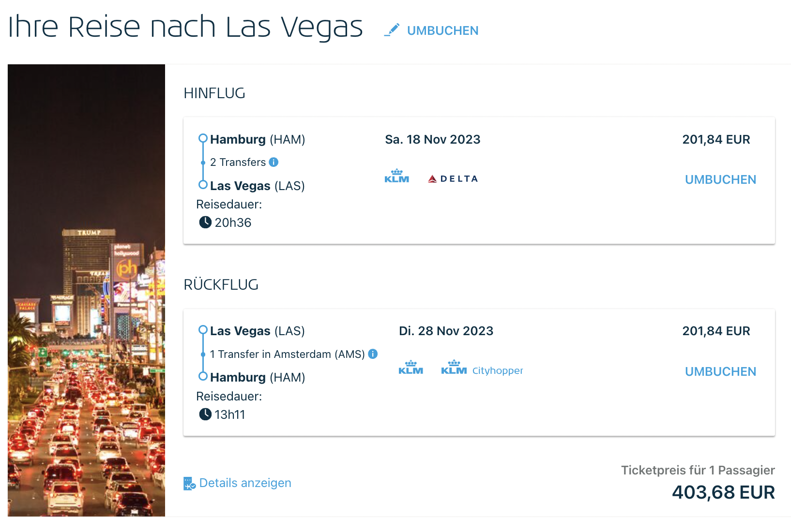Click UMBUCHEN in the page header
The height and width of the screenshot is (532, 791).
(443, 30)
